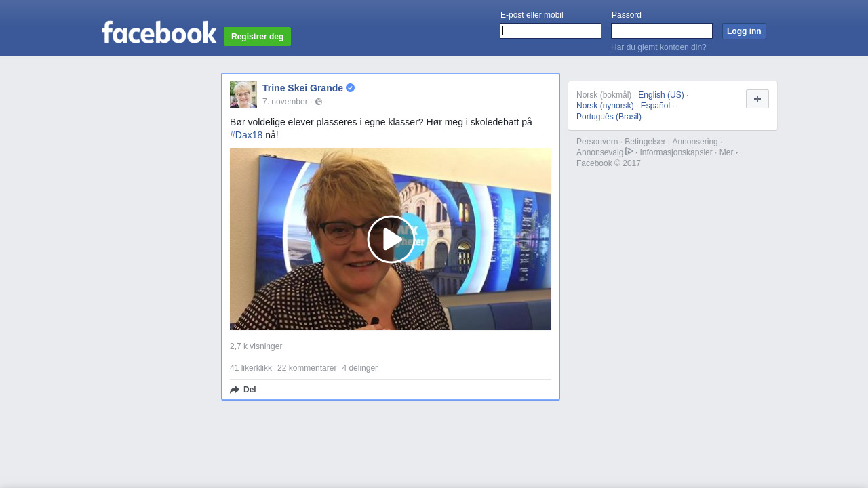
Task: Click the AdChoices triangle icon
Action: 629,152
